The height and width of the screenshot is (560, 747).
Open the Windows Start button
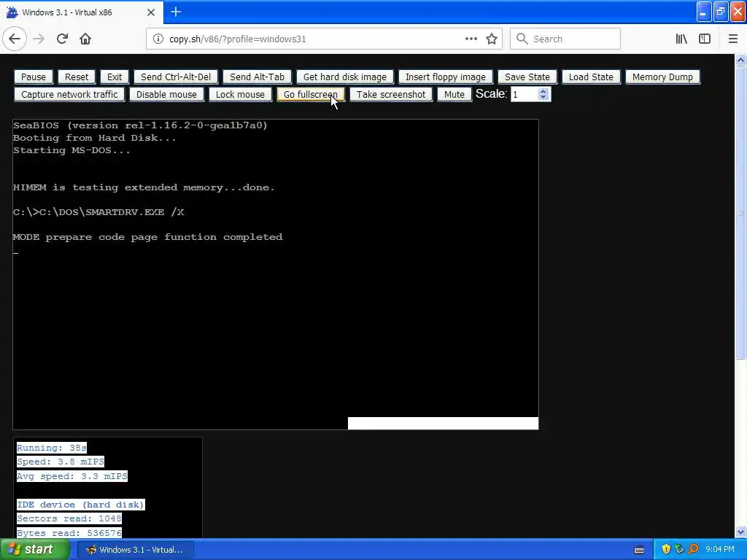[x=34, y=550]
